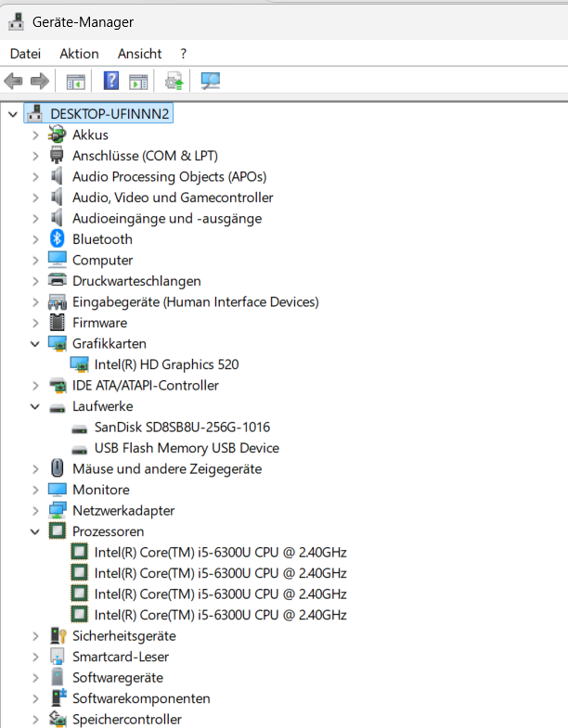Expand the Softwaregeräte category
Screen dimensions: 568x728
pyautogui.click(x=35, y=678)
